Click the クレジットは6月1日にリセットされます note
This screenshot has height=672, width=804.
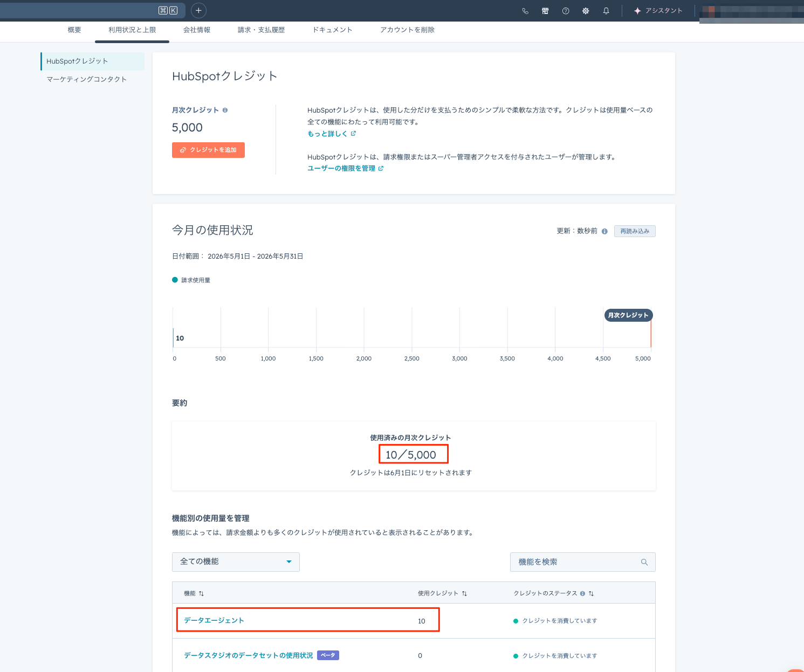[x=411, y=473]
